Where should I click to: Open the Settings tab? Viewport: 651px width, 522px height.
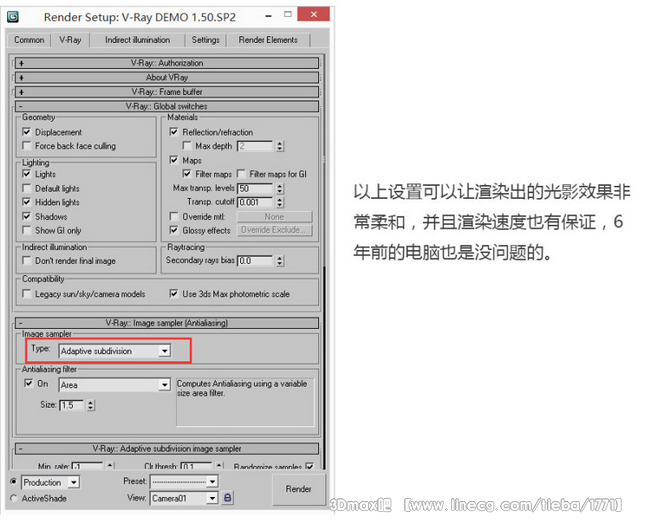point(206,40)
